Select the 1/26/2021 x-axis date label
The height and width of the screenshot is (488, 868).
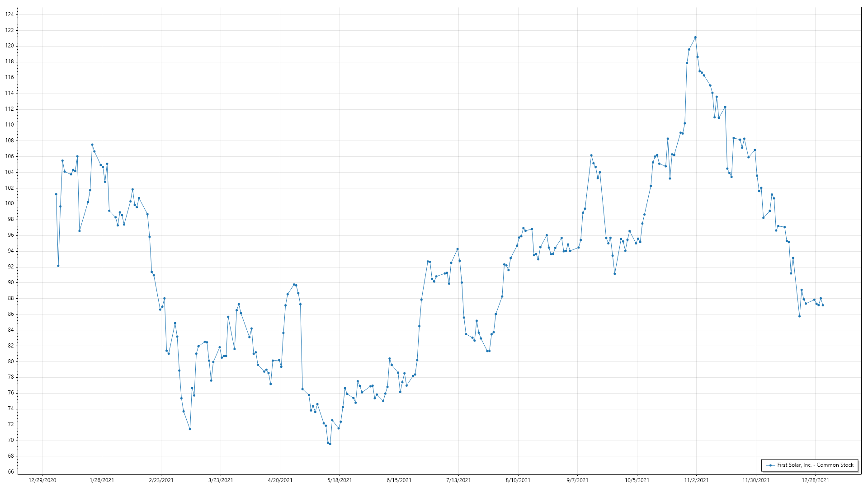coord(102,480)
